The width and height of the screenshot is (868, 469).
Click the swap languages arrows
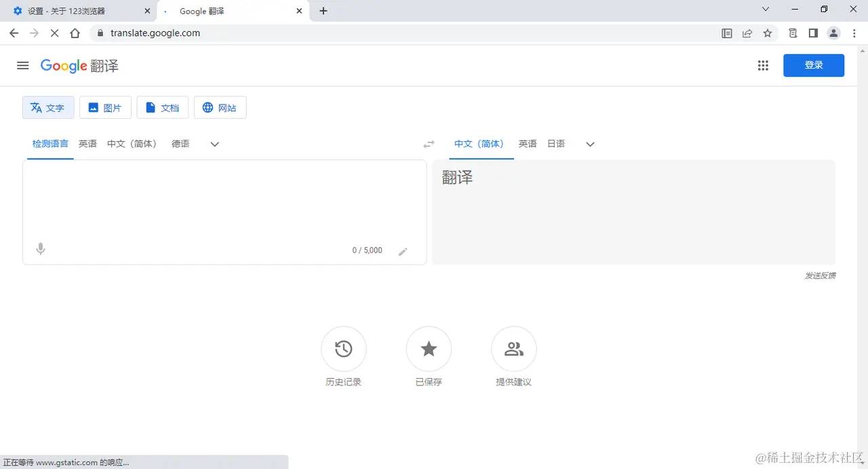[429, 144]
